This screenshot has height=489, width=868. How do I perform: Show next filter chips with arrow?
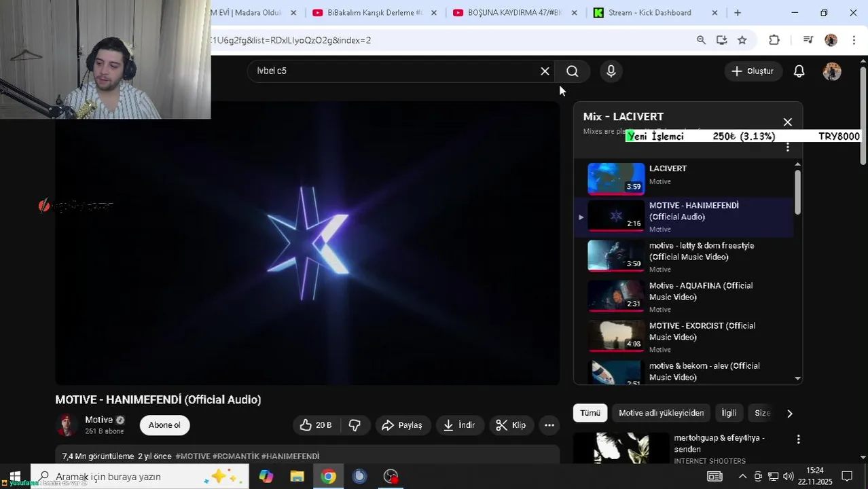[x=789, y=413]
